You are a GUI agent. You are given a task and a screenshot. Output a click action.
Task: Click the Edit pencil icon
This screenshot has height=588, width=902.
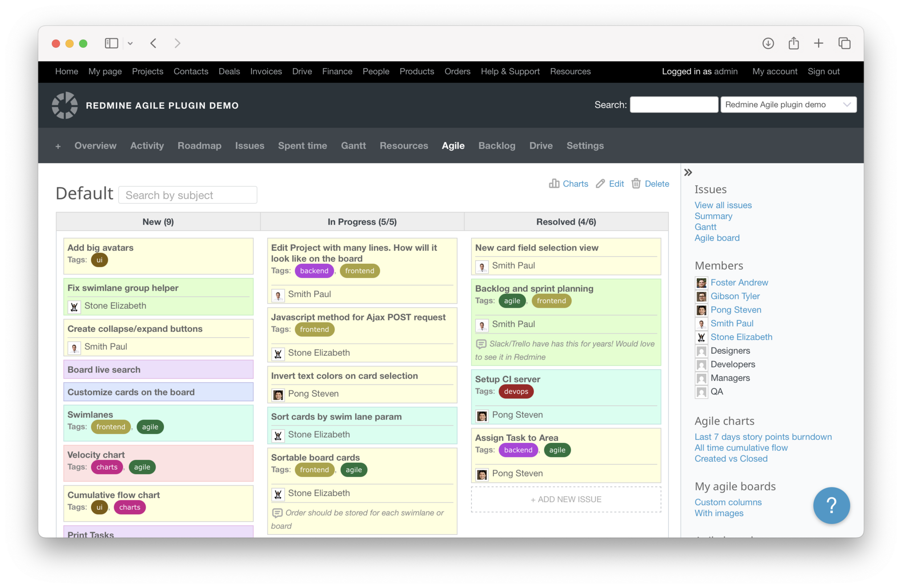[x=600, y=184]
